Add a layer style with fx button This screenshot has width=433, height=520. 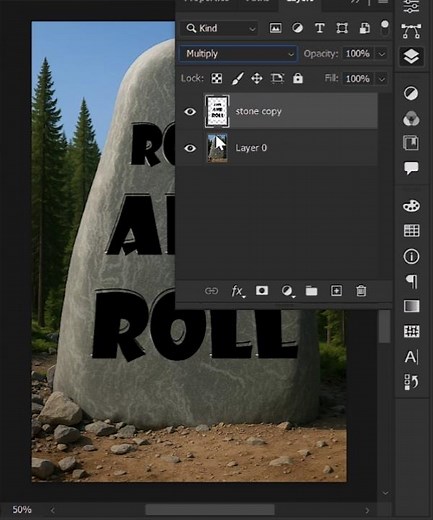(237, 291)
